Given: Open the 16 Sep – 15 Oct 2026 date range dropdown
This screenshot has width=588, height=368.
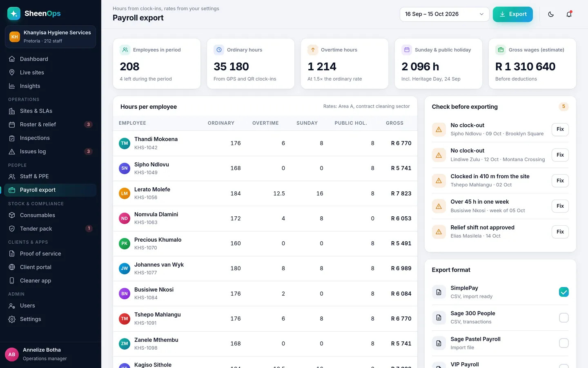Looking at the screenshot, I should [x=444, y=14].
